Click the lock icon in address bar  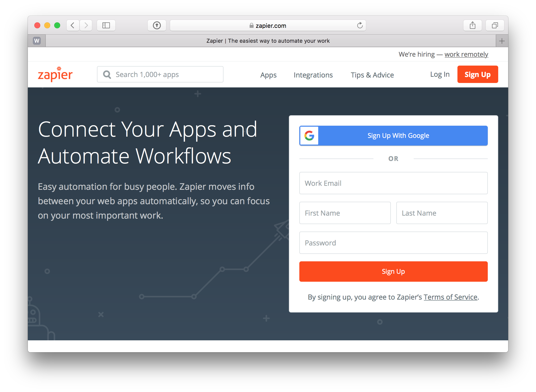(252, 26)
